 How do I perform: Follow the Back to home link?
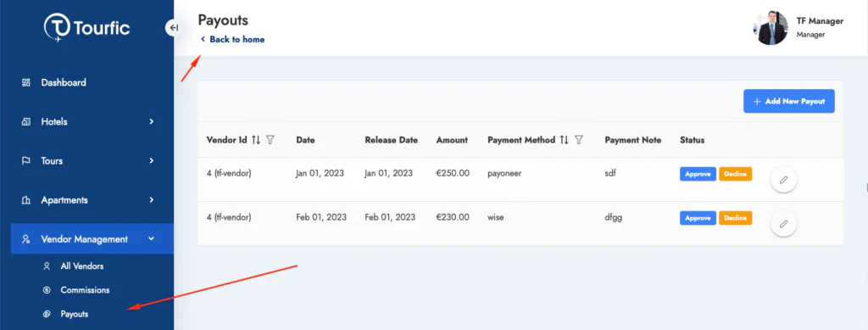[232, 39]
